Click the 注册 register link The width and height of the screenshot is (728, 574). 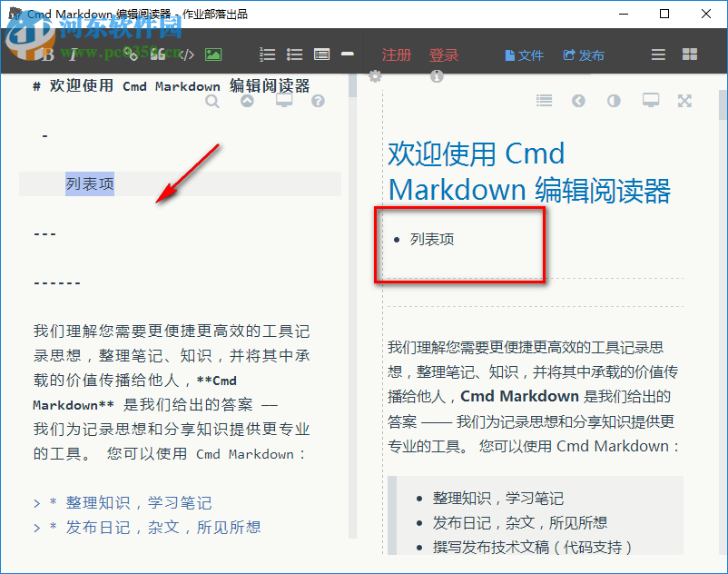396,54
